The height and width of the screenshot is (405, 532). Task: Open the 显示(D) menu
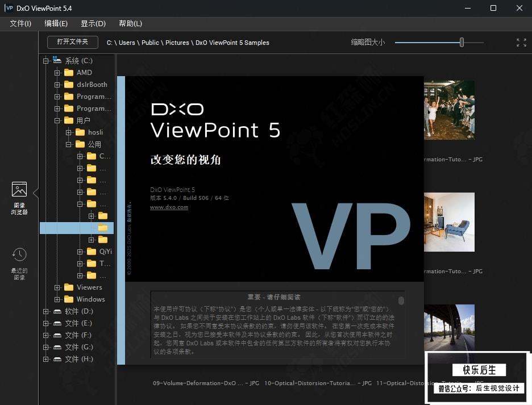tap(93, 23)
